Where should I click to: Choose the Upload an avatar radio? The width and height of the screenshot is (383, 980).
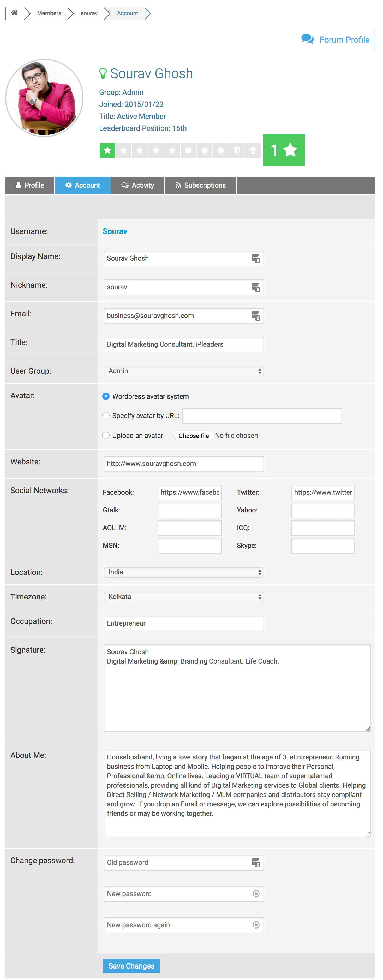coord(106,436)
